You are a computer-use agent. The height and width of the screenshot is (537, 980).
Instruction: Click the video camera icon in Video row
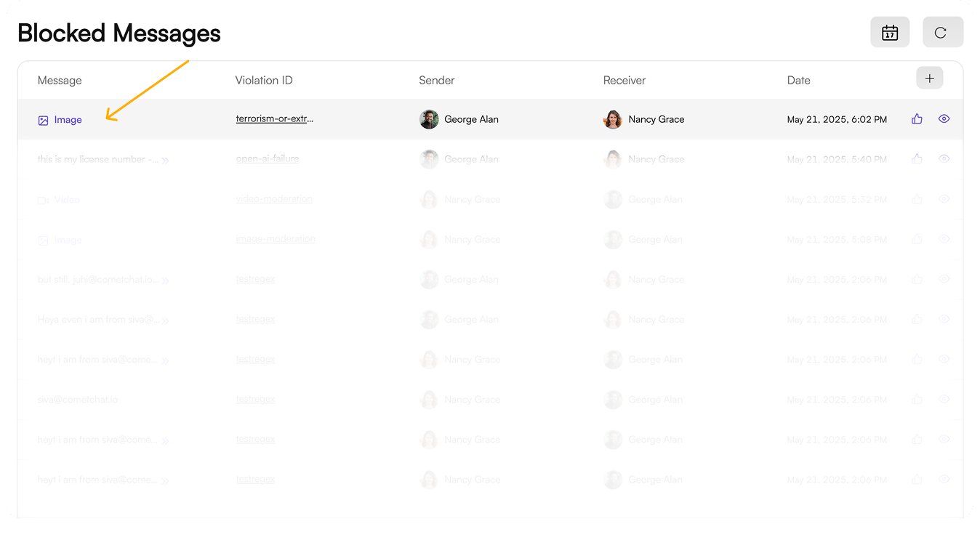click(x=43, y=200)
